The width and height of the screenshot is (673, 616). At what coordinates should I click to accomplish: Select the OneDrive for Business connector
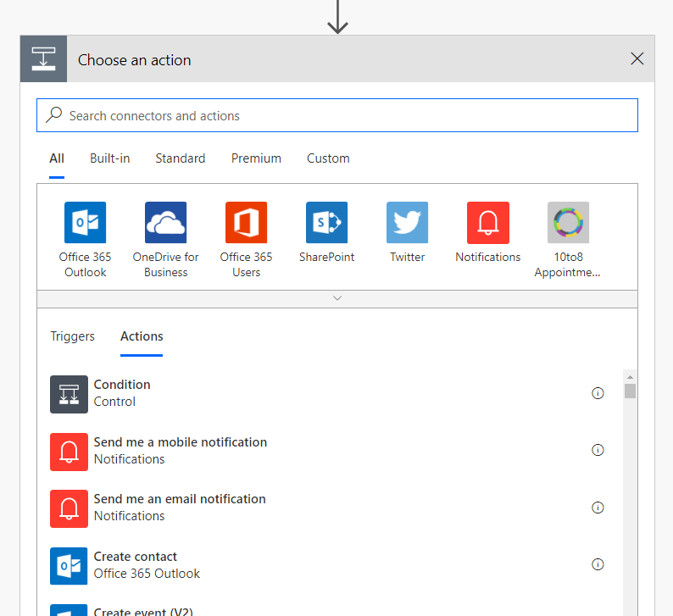pos(166,223)
